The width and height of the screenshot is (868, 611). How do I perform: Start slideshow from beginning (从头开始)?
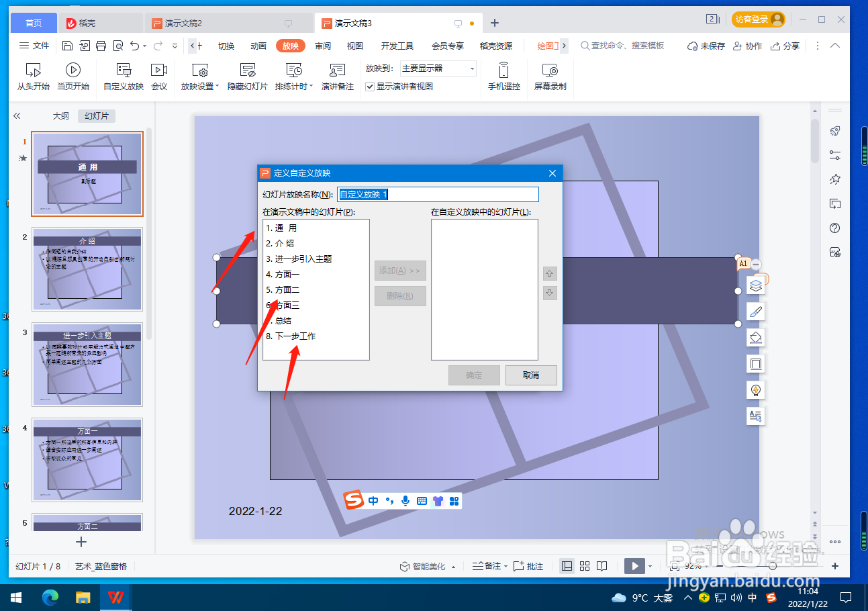coord(33,77)
